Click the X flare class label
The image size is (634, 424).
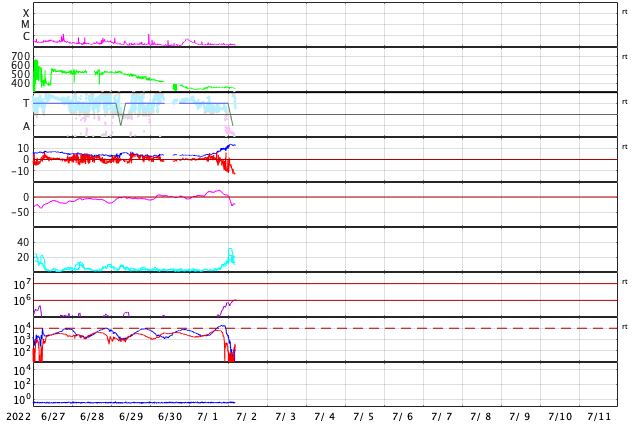click(x=26, y=13)
